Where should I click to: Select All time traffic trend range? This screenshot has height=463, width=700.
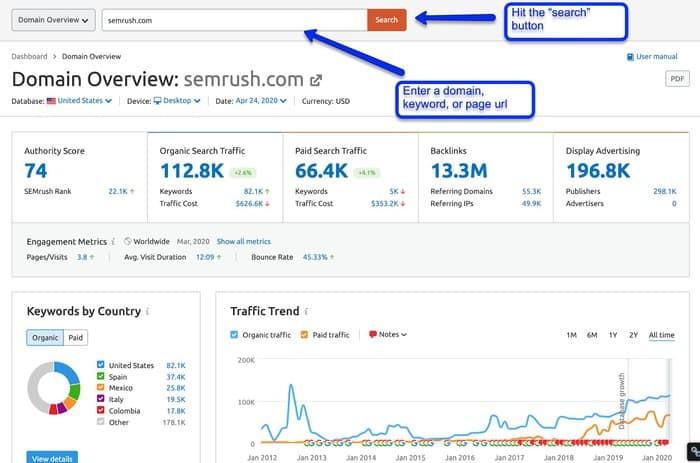click(662, 335)
